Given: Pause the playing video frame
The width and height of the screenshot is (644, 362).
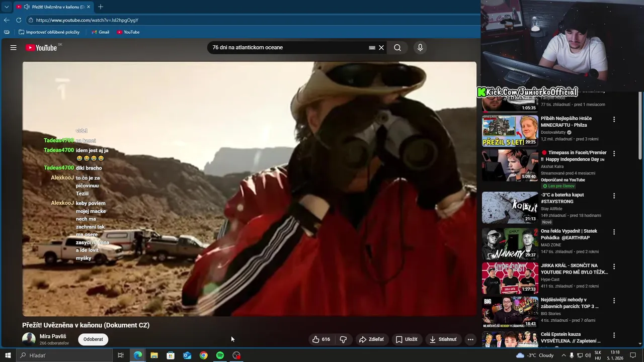Looking at the screenshot, I should 249,189.
